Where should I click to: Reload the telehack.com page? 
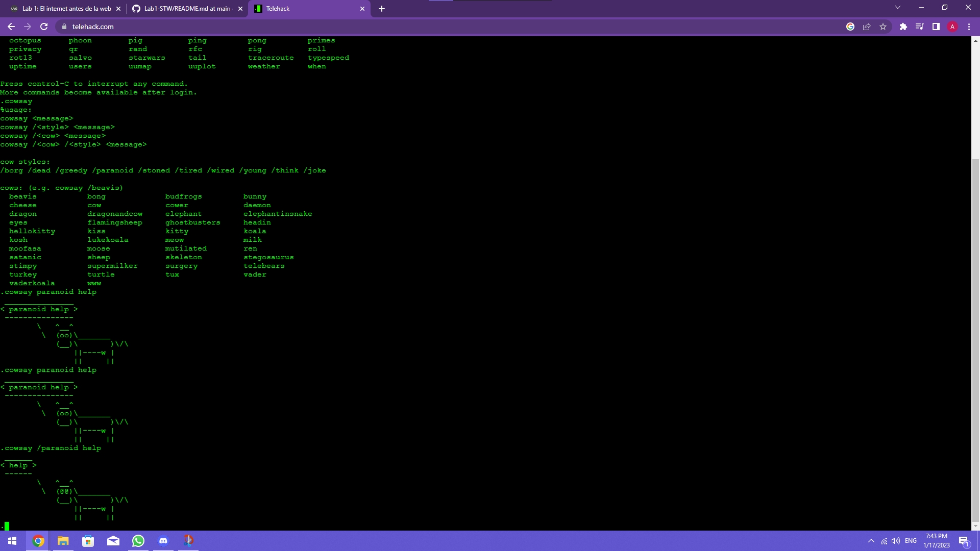click(x=44, y=27)
